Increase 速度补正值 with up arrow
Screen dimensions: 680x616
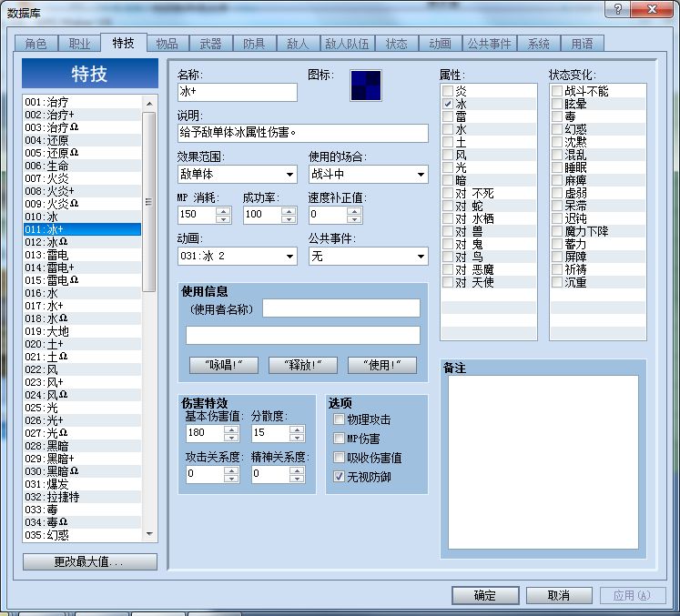pos(354,211)
